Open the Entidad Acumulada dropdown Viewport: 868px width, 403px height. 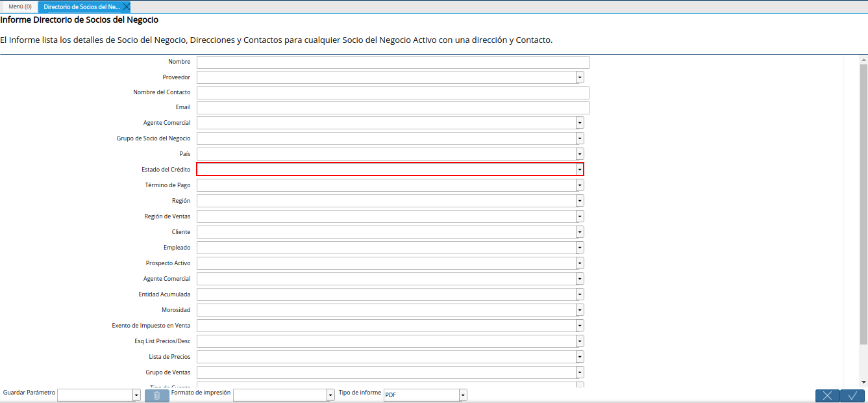pyautogui.click(x=580, y=294)
